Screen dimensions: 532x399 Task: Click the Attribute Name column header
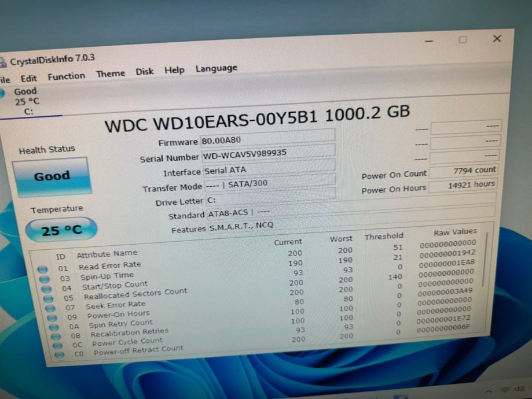pyautogui.click(x=107, y=254)
